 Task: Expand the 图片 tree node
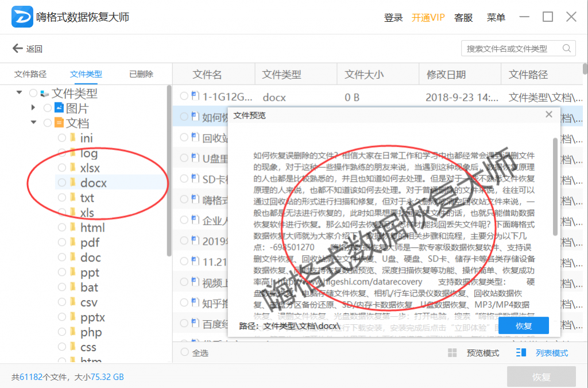coord(33,107)
